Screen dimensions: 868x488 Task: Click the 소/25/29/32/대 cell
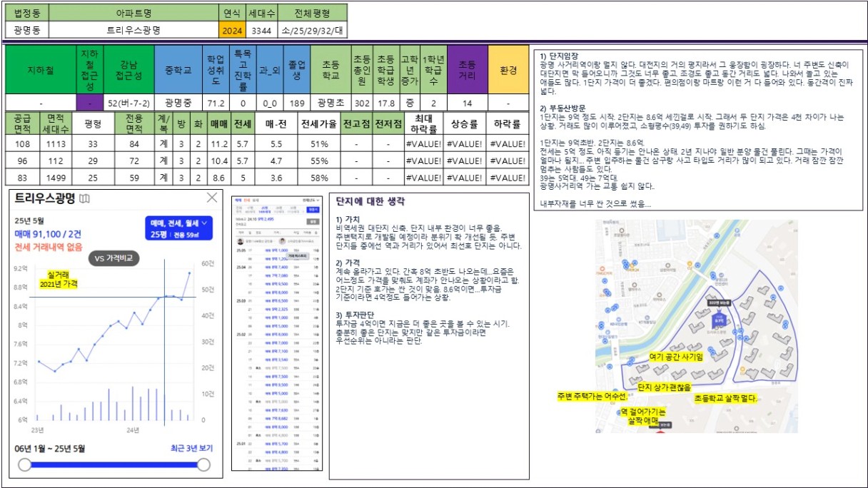click(x=312, y=30)
